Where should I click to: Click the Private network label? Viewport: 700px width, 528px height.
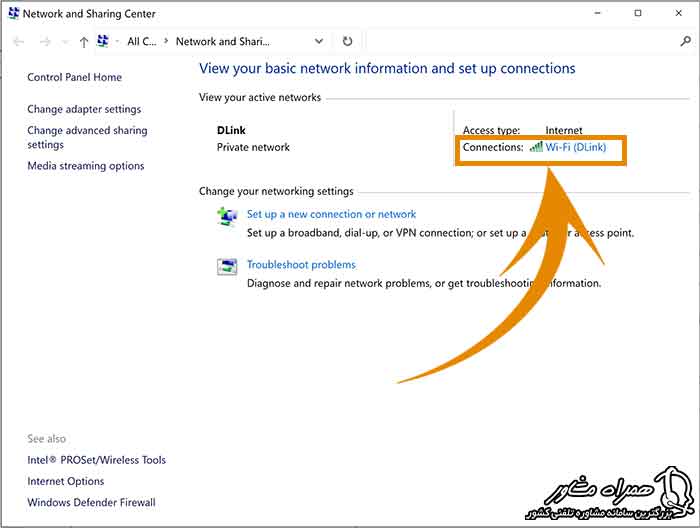pos(253,147)
